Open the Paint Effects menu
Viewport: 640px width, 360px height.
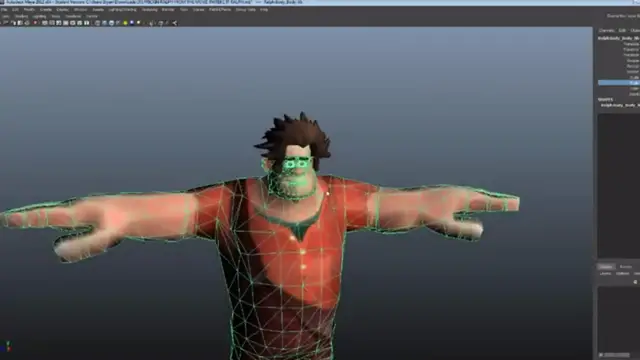pyautogui.click(x=220, y=9)
